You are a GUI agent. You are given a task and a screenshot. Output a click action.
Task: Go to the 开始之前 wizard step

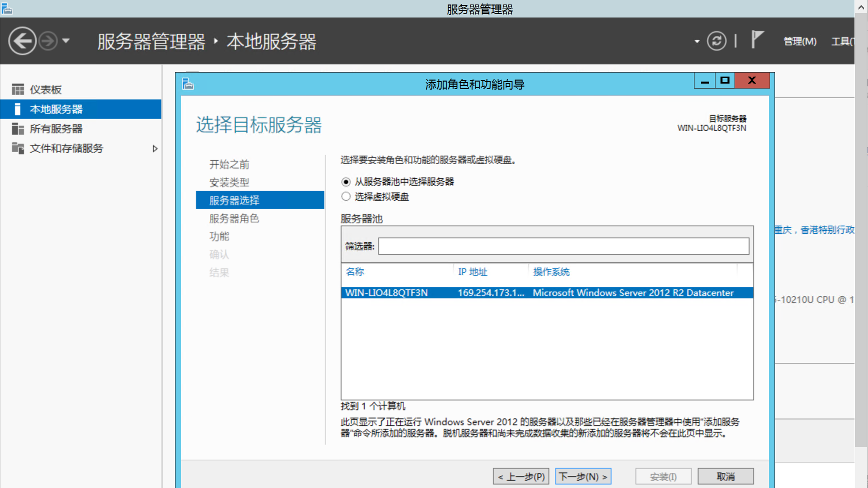(229, 165)
